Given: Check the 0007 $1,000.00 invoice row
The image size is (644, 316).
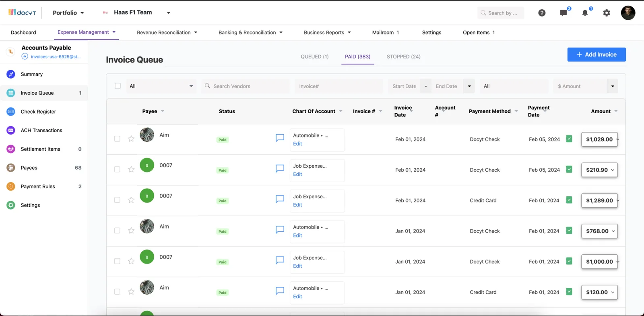Looking at the screenshot, I should (x=117, y=261).
